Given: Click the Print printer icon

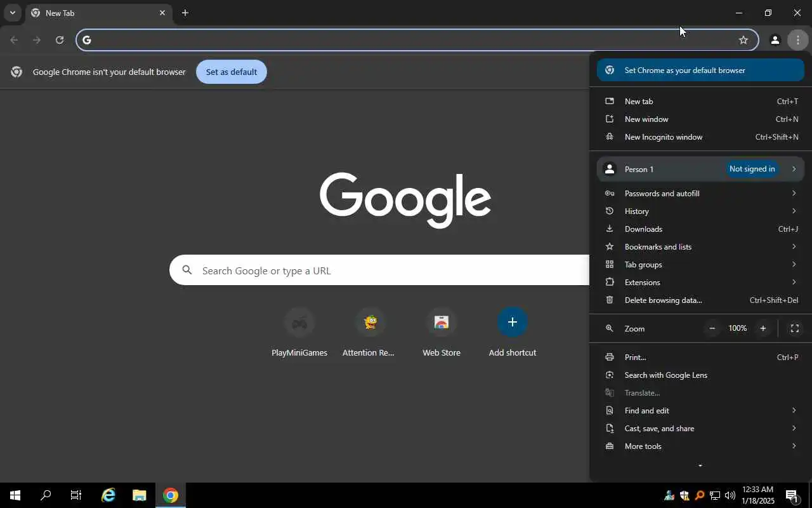Looking at the screenshot, I should tap(610, 357).
